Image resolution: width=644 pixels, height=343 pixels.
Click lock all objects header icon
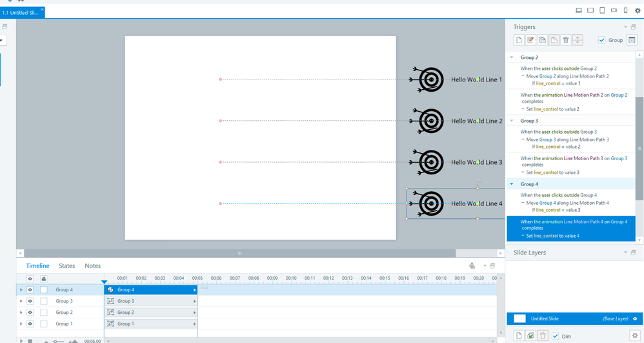(x=43, y=278)
